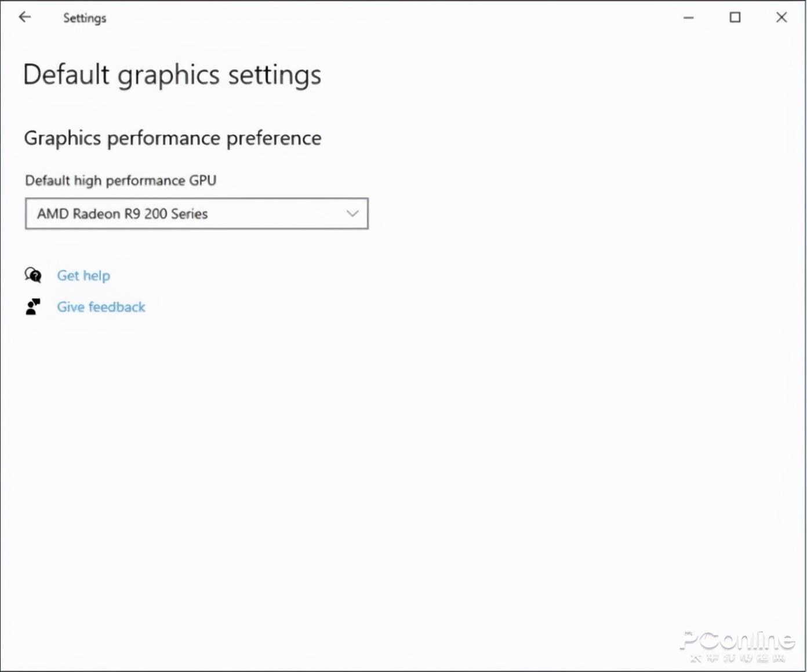The width and height of the screenshot is (807, 672).
Task: Click the PConline watermark logo
Action: click(x=737, y=641)
